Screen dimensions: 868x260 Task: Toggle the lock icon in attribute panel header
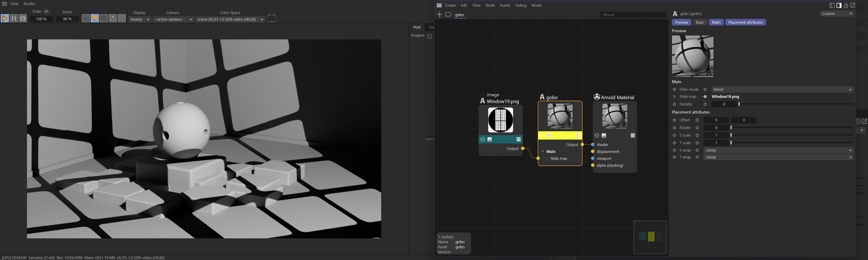(x=846, y=5)
